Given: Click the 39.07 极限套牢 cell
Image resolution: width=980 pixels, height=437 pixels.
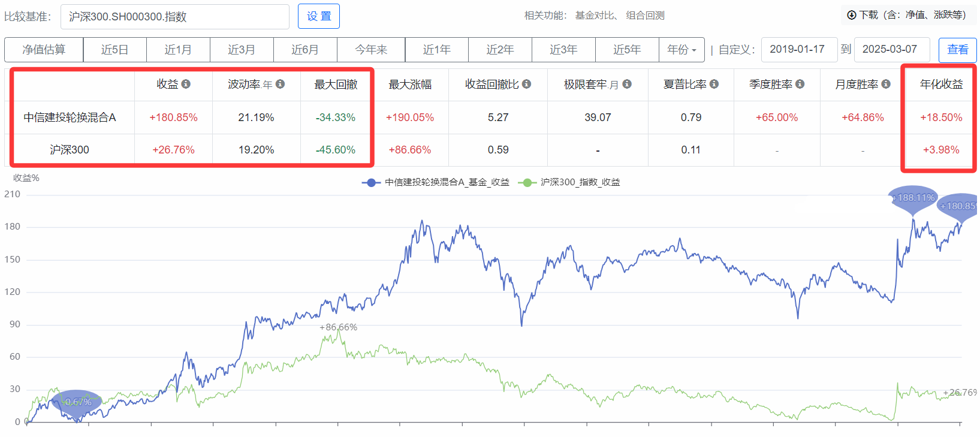Looking at the screenshot, I should pyautogui.click(x=598, y=117).
